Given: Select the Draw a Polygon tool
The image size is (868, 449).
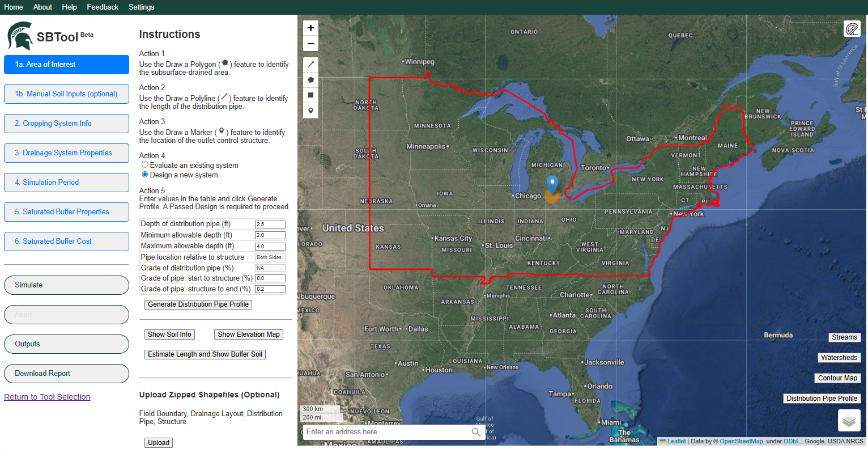Looking at the screenshot, I should pos(310,79).
